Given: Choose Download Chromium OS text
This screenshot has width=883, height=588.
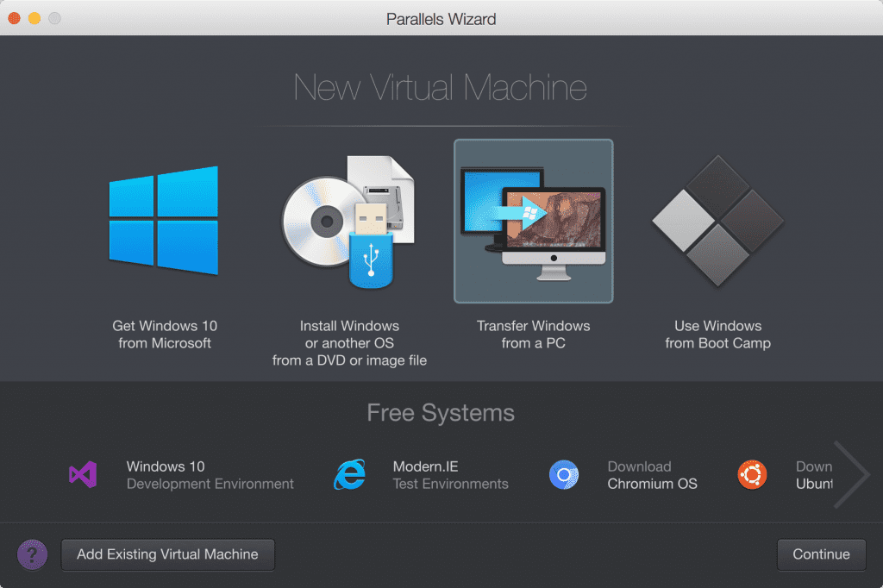Looking at the screenshot, I should click(x=652, y=475).
